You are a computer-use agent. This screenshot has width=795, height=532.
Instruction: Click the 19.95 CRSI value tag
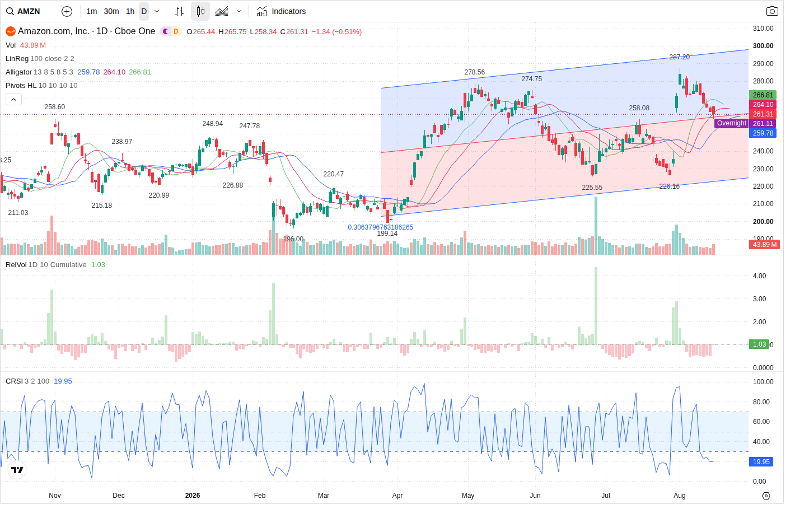coord(761,462)
